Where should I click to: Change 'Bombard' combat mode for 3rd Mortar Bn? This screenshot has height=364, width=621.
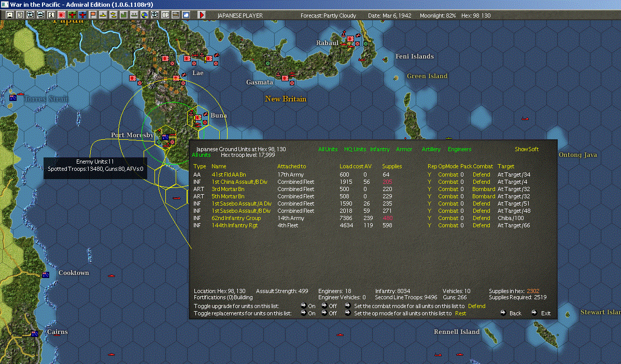tap(484, 189)
